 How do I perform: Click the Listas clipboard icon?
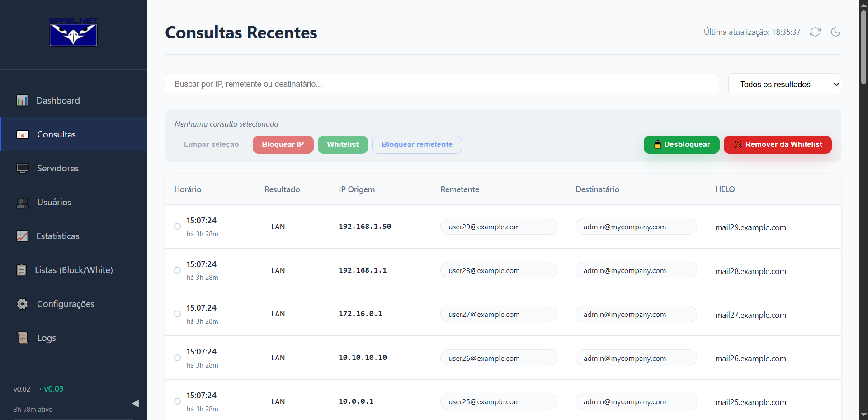(21, 270)
